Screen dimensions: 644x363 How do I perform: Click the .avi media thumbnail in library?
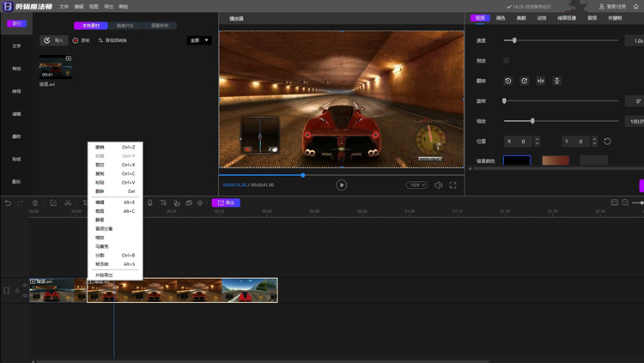(56, 67)
